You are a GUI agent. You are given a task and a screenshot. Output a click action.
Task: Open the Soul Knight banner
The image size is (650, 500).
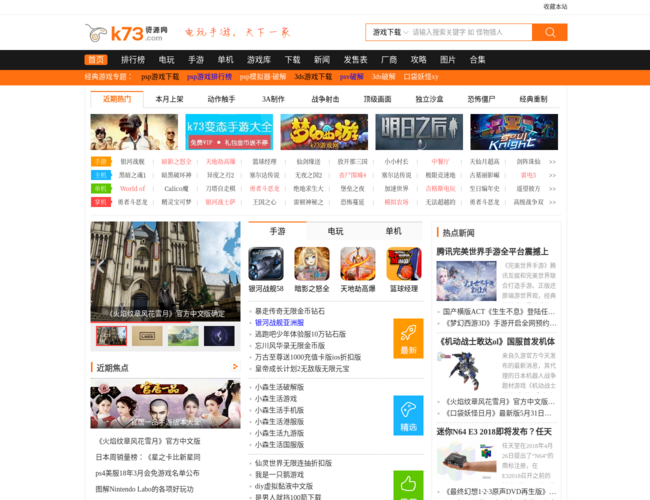click(514, 132)
